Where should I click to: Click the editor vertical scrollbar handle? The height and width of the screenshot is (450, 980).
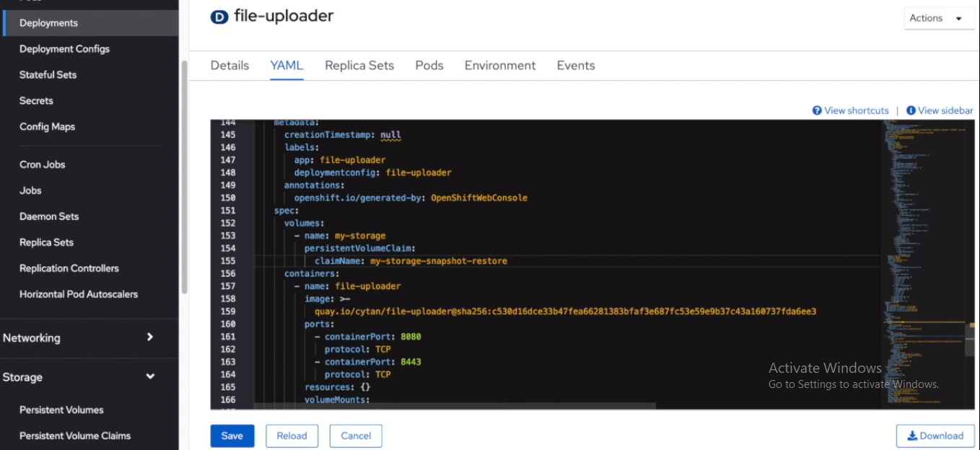(969, 340)
